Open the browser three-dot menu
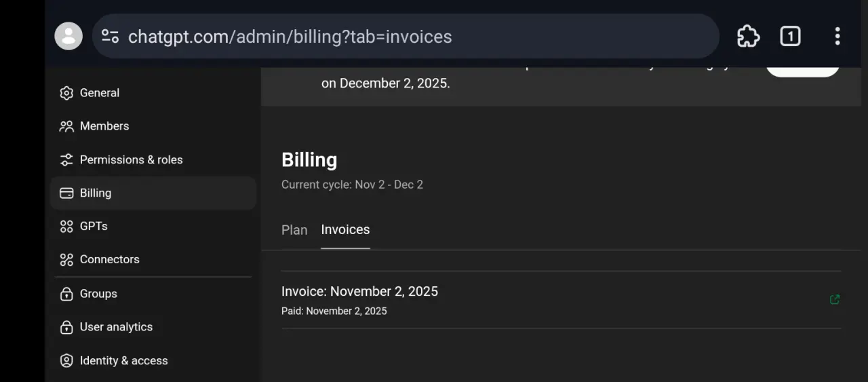Viewport: 868px width, 382px height. pos(837,36)
